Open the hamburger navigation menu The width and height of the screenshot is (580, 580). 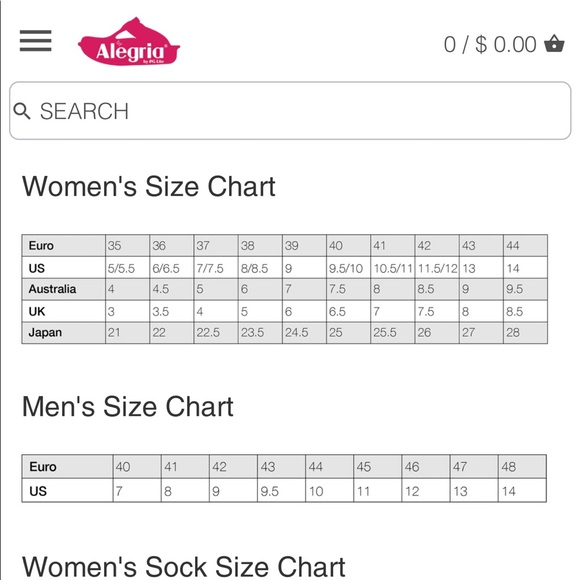pos(36,41)
